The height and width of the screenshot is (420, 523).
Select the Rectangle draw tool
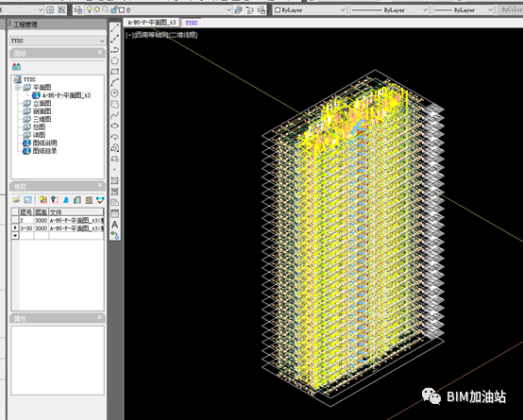pos(115,72)
